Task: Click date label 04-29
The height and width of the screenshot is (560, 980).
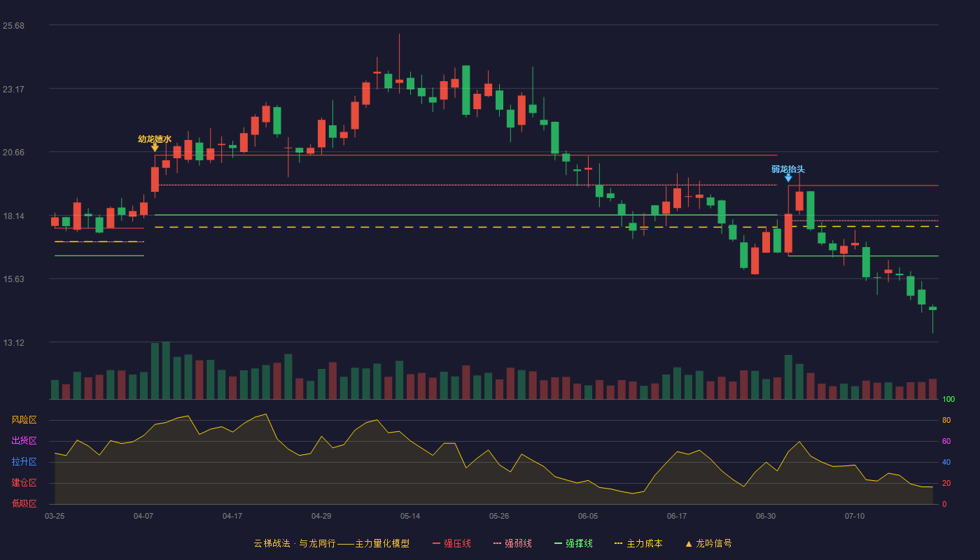Action: [321, 516]
